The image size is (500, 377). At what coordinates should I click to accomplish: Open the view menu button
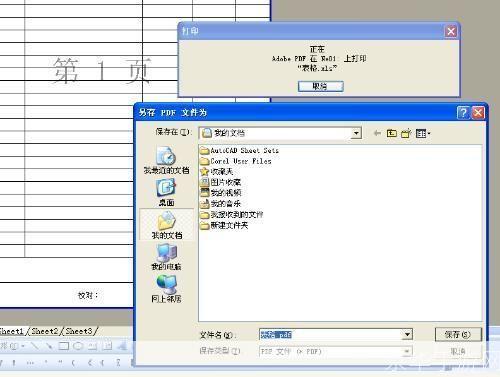(423, 133)
